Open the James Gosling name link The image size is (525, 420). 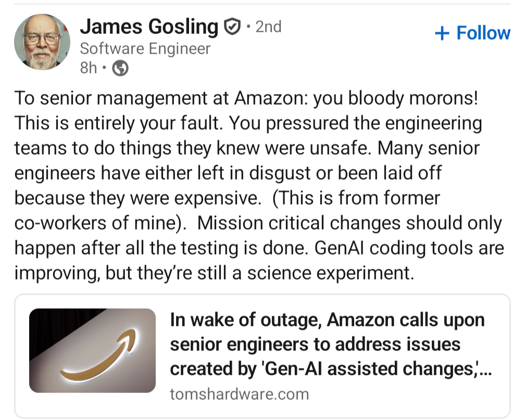(x=148, y=26)
